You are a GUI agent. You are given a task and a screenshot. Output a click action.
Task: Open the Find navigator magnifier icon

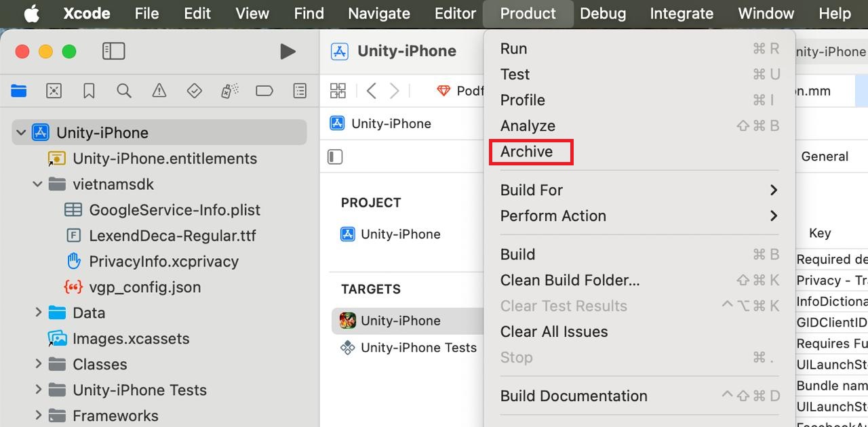point(124,91)
